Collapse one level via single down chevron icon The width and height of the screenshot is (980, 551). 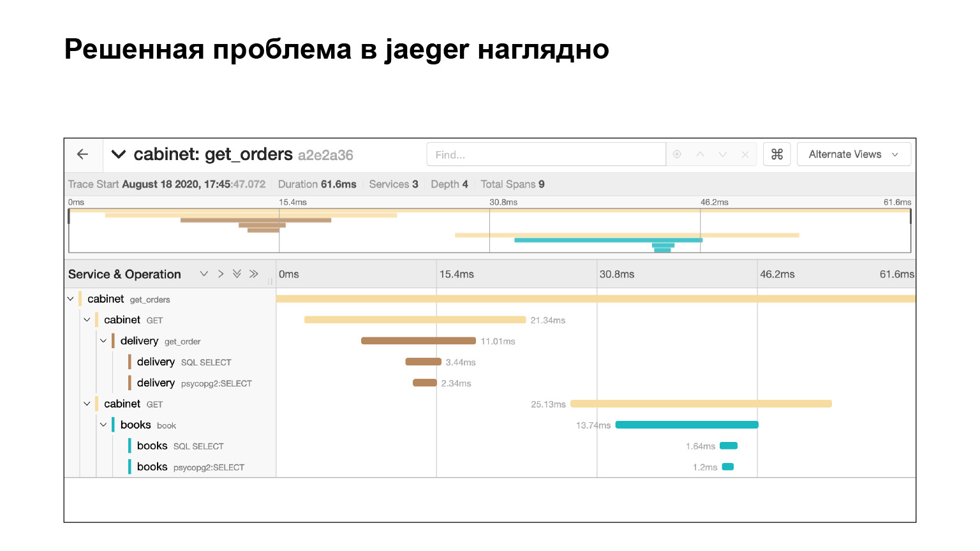pos(204,274)
